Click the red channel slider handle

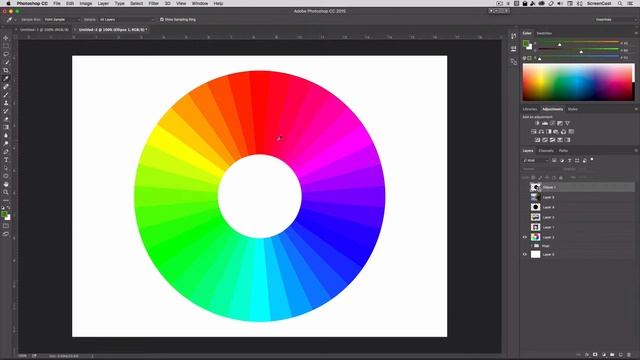pos(560,44)
